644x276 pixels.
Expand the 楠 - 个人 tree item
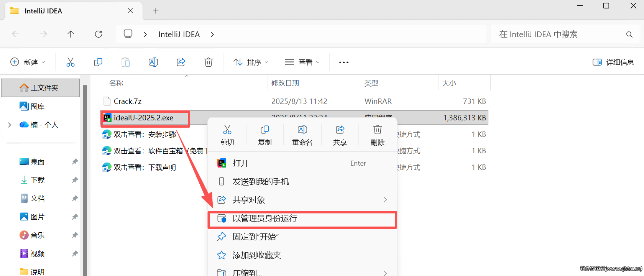10,125
